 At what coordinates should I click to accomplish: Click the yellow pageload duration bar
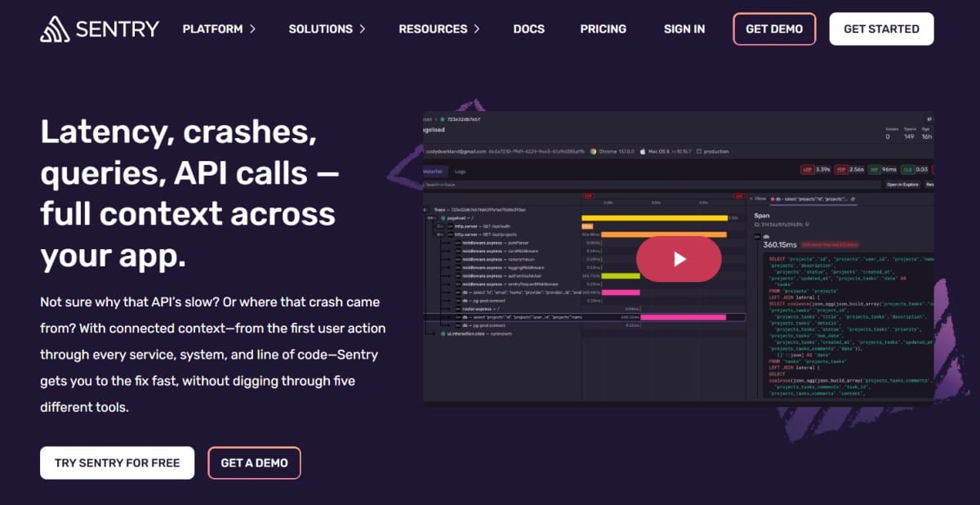[x=653, y=218]
